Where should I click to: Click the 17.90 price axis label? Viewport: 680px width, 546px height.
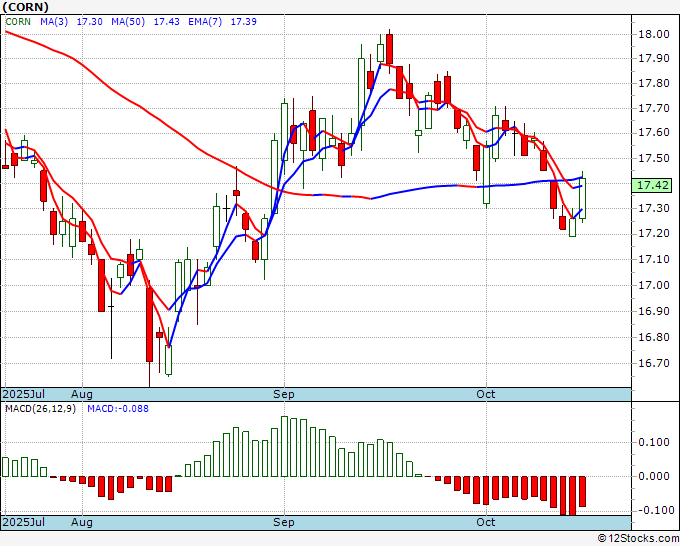(x=654, y=59)
